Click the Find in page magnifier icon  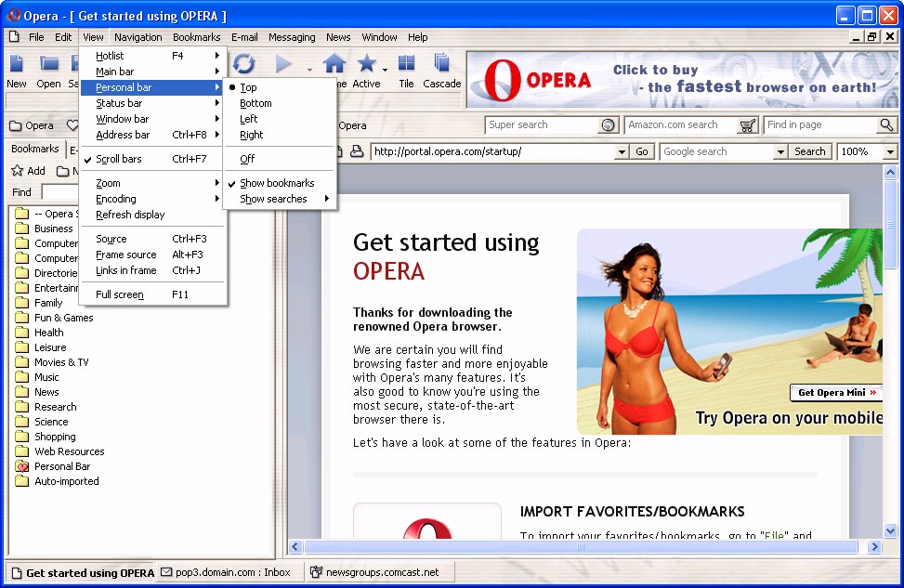[886, 124]
